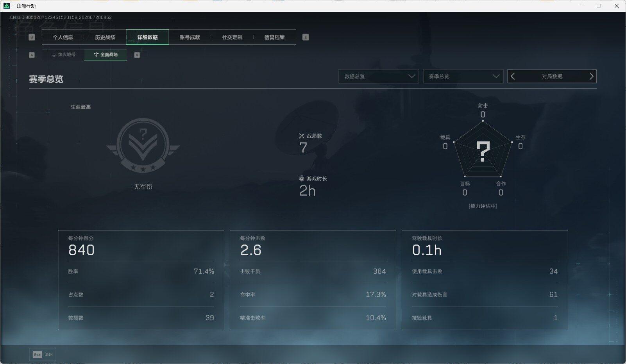Click the 击败干员 364 row

pos(313,271)
